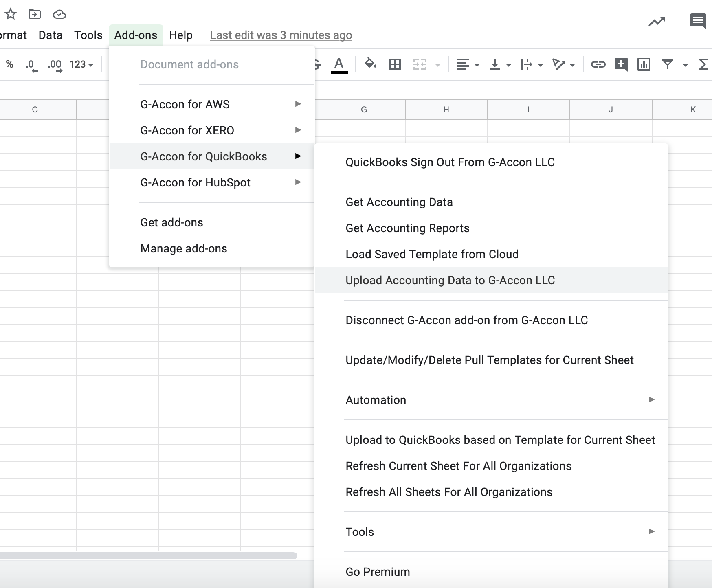This screenshot has height=588, width=712.
Task: Choose Manage add-ons
Action: [212, 248]
